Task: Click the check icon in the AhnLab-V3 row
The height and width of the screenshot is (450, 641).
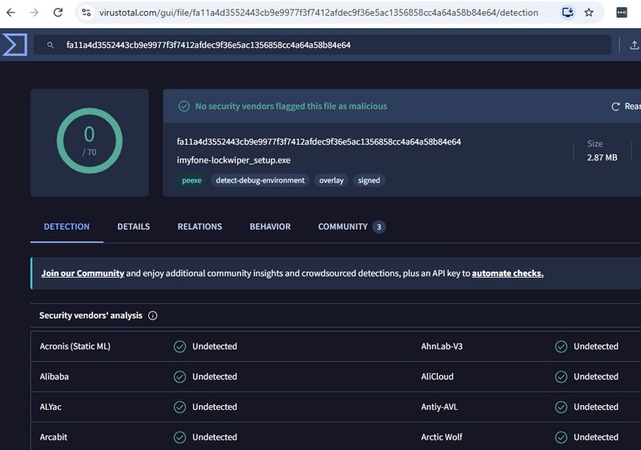Action: 561,347
